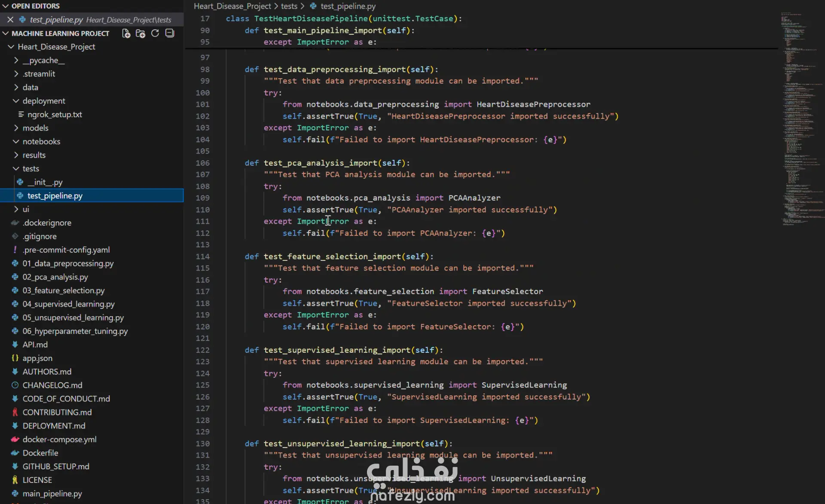The image size is (825, 504).
Task: Open the Dockerfile in explorer
Action: point(40,453)
